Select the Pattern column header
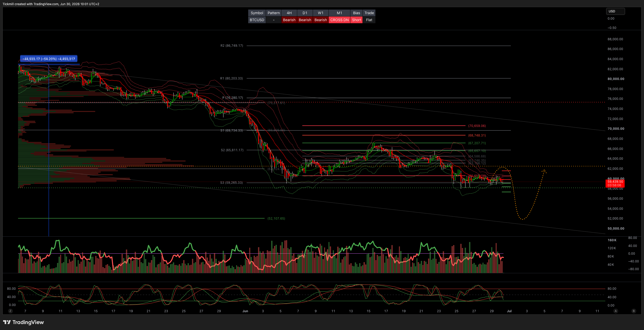This screenshot has height=330, width=644. 273,13
